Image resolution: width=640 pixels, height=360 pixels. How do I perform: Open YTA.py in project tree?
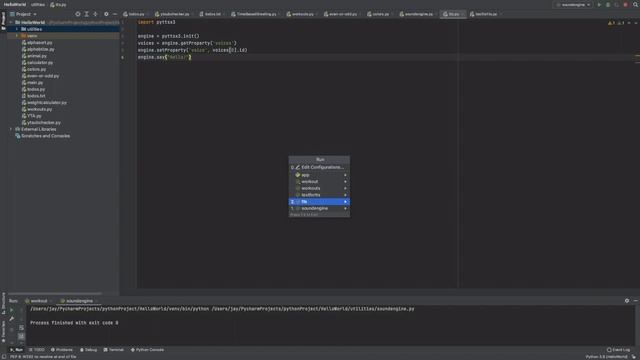tap(34, 116)
